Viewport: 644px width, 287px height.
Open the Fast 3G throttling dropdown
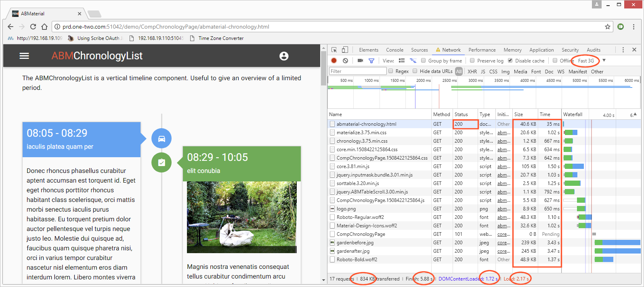[592, 60]
